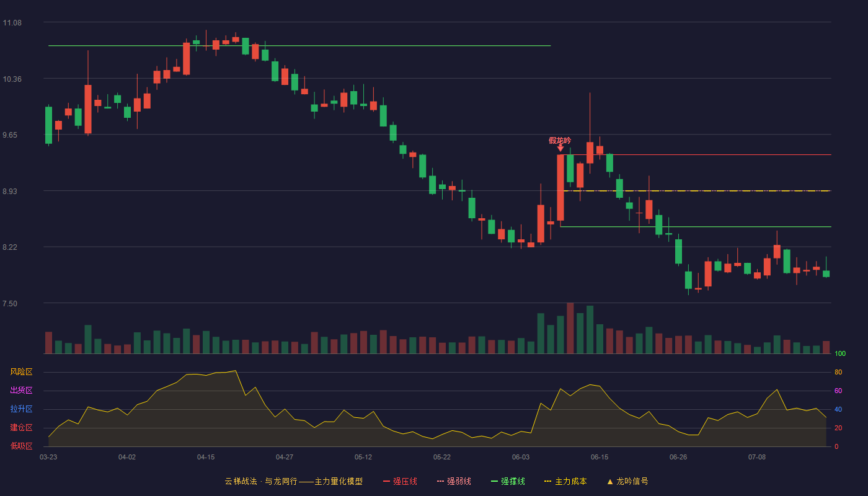Click the 06-03 date label
Viewport: 868px width, 496px height.
pyautogui.click(x=521, y=457)
